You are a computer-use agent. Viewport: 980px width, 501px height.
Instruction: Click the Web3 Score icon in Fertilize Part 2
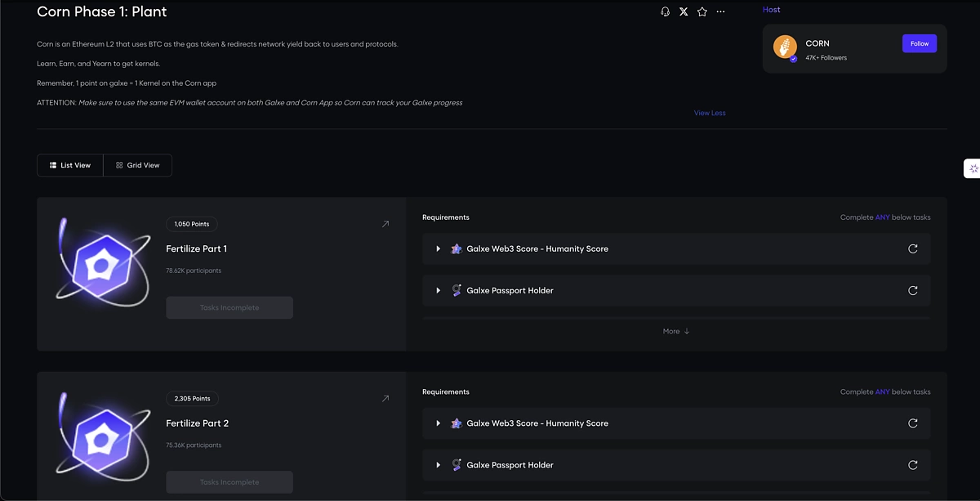pos(457,423)
